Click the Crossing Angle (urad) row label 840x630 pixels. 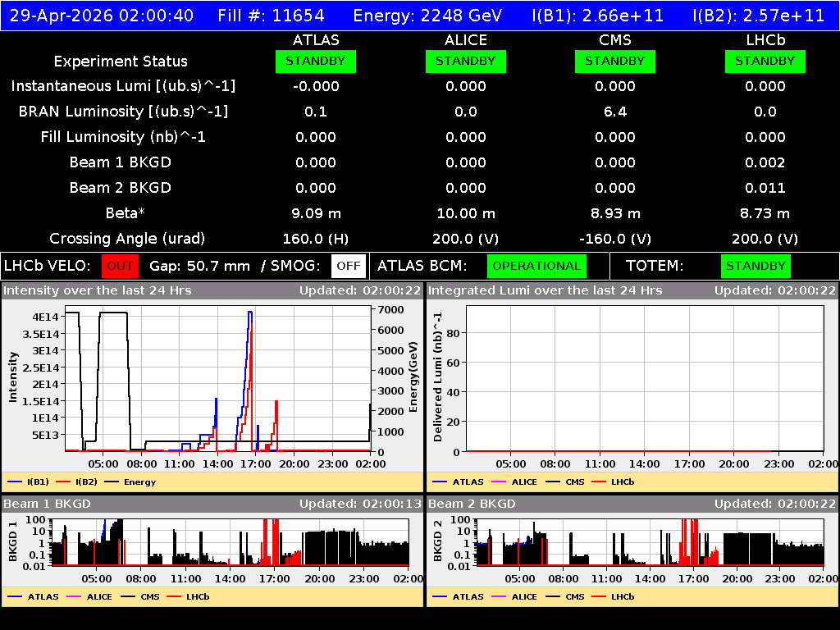point(127,239)
